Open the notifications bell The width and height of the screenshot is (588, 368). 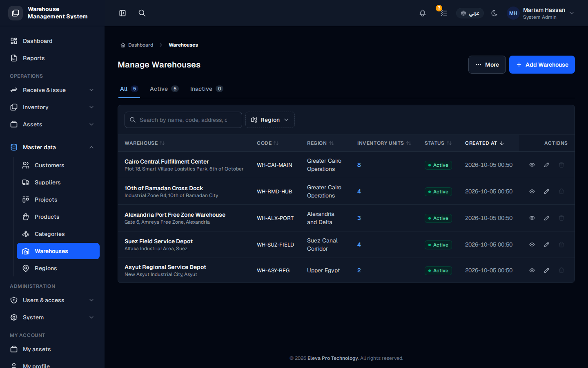(x=423, y=13)
